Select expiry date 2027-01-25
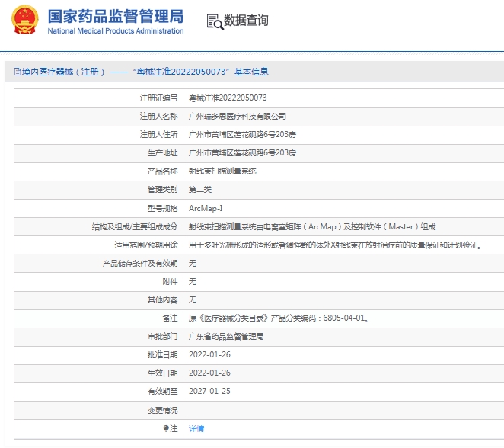Screen dimensions: 504x448 [x=209, y=392]
